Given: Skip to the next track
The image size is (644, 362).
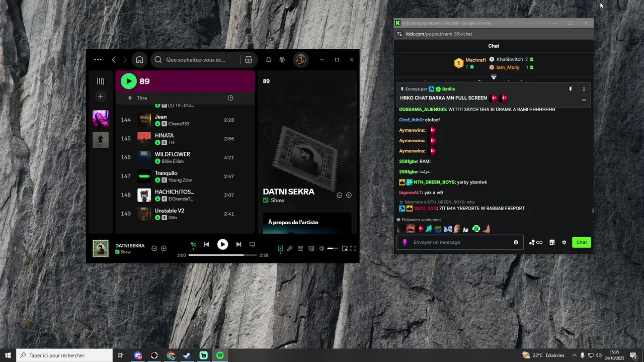Looking at the screenshot, I should 238,244.
